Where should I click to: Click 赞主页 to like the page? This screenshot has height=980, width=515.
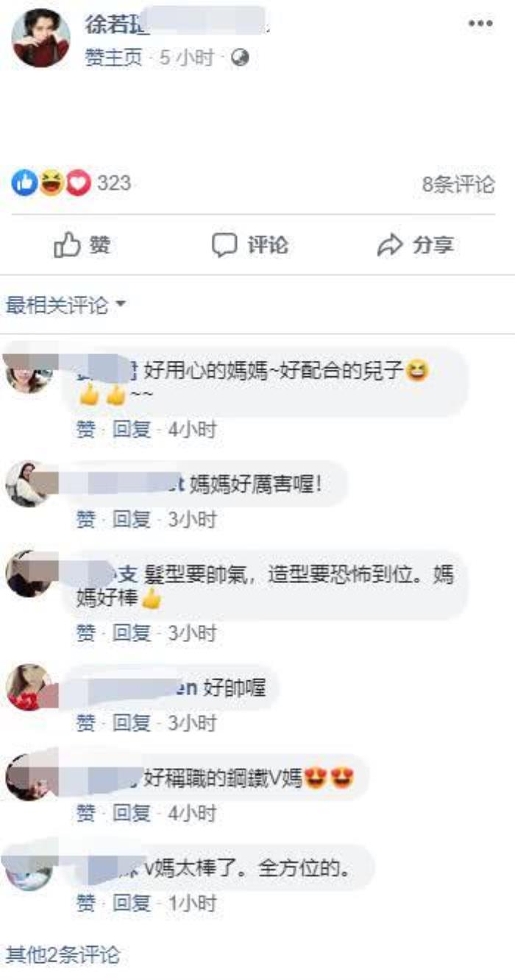[113, 58]
